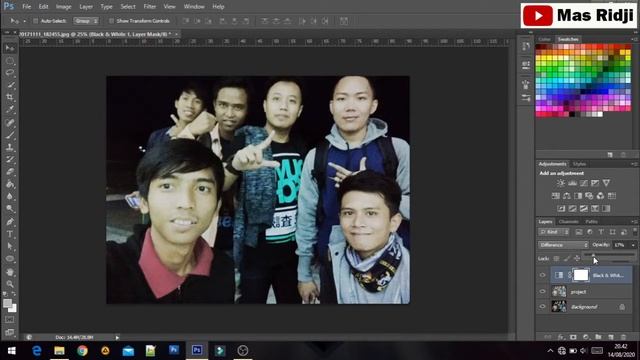
Task: Add Color Balance adjustment
Action: coord(567,196)
